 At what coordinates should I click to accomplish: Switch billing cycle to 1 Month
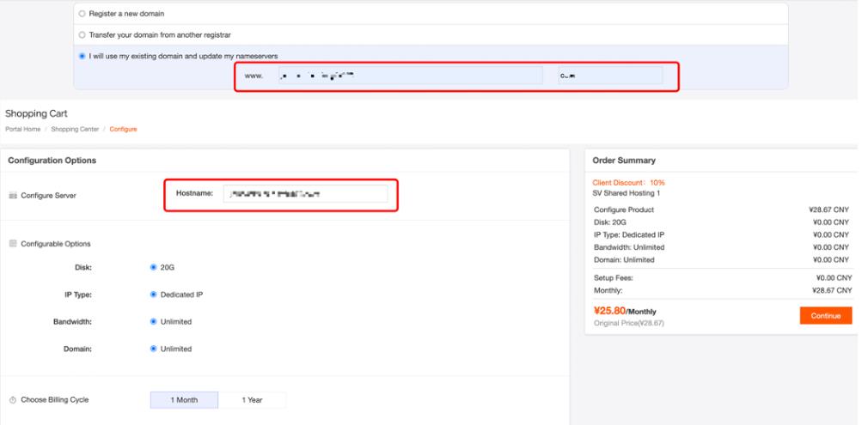point(184,400)
